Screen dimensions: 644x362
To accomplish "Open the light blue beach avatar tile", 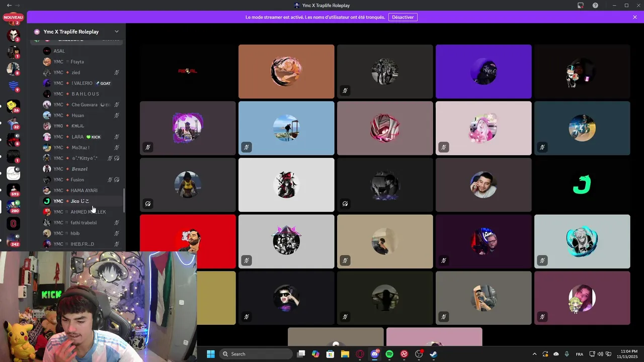I will 286,128.
